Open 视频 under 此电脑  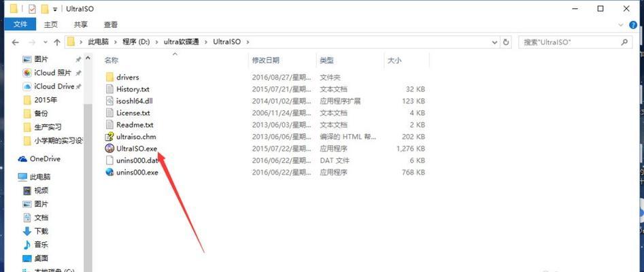click(x=41, y=190)
